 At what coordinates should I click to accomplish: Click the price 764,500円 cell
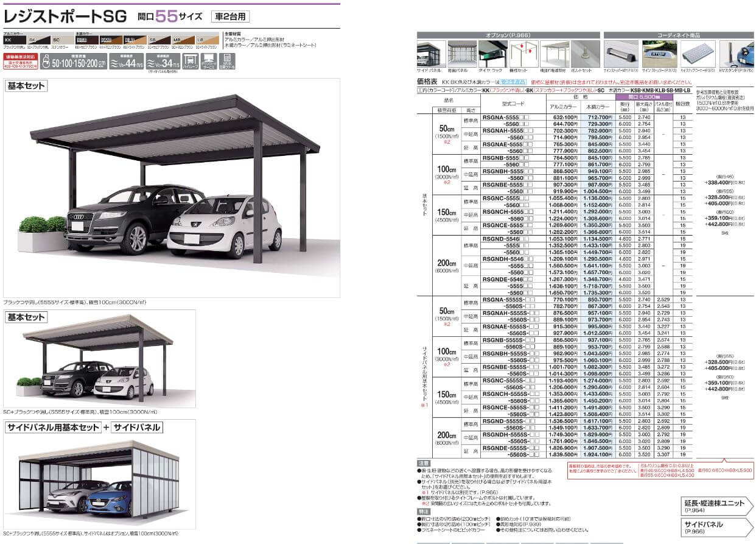click(565, 157)
